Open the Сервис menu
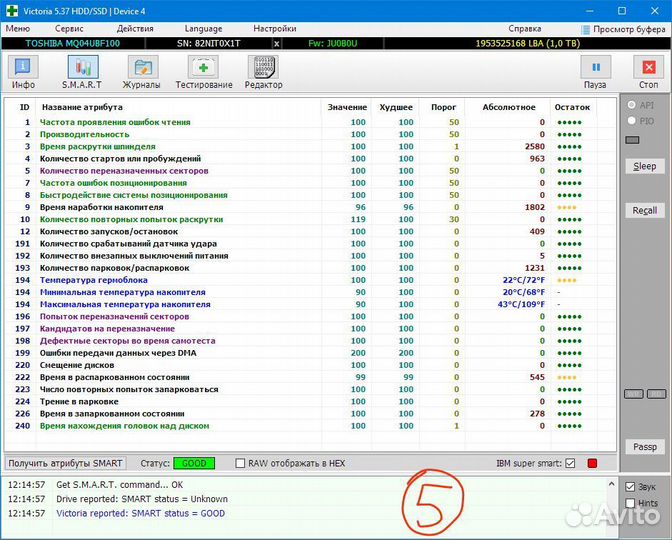Screen dimensions: 672x540 point(69,29)
